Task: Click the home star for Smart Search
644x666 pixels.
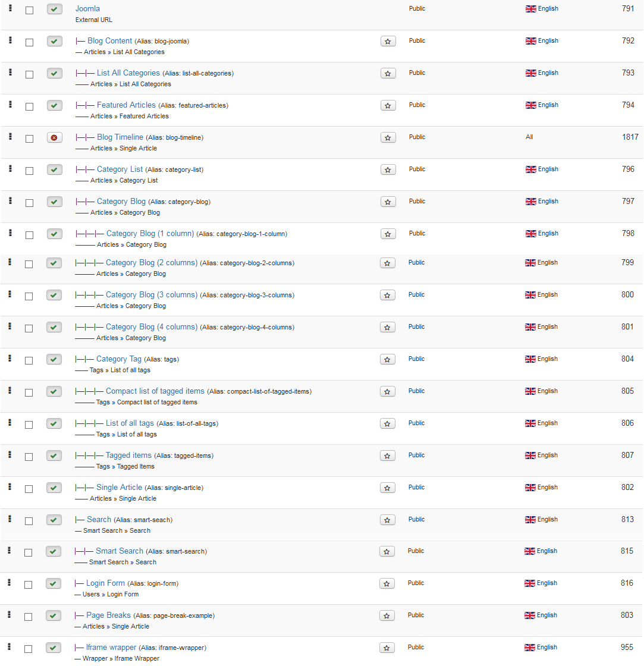Action: (387, 551)
